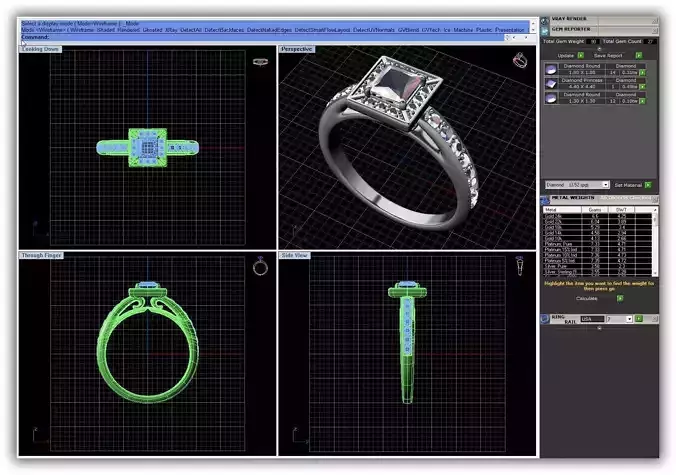
Task: Click the Total Gem Count value field
Action: [x=650, y=41]
